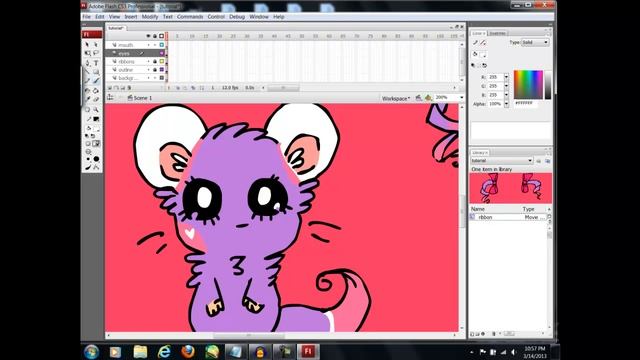Click the ribbon preview thumbnail in library
The width and height of the screenshot is (640, 360).
click(511, 188)
